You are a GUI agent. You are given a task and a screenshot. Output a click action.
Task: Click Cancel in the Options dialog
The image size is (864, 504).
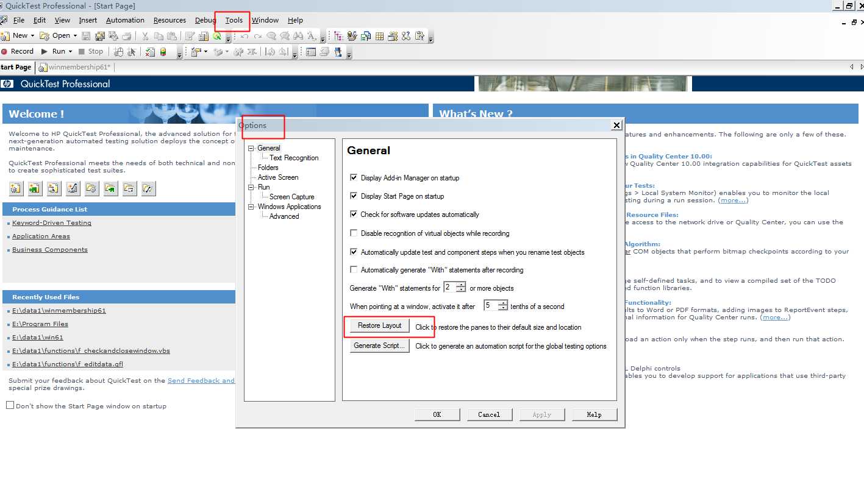pyautogui.click(x=489, y=414)
